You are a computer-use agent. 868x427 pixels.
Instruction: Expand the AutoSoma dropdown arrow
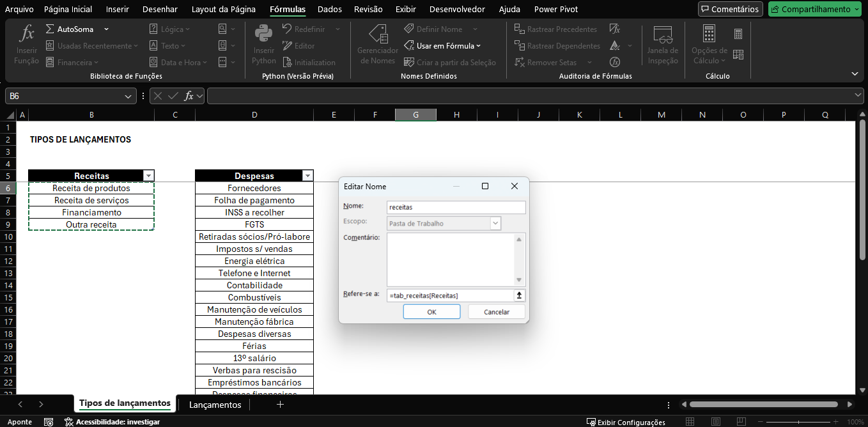point(106,29)
